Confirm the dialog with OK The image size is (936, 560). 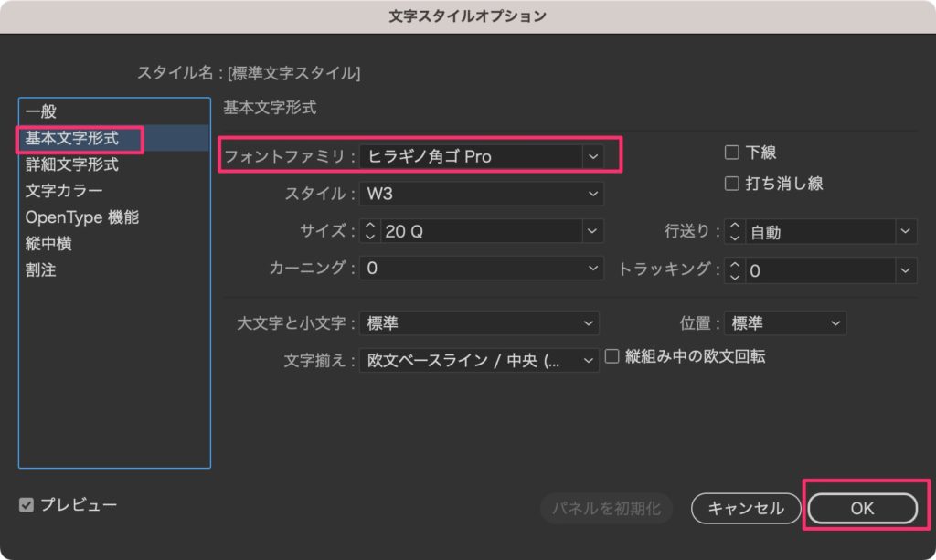(862, 509)
